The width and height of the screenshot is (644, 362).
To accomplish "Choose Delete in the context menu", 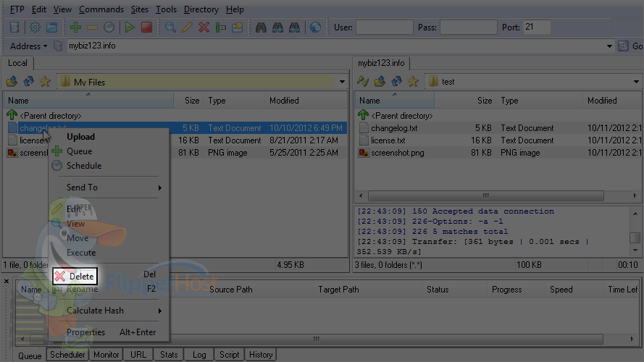I will (75, 277).
